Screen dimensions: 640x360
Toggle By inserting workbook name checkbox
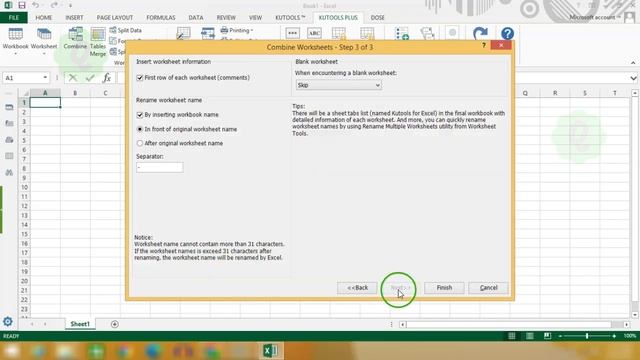tap(140, 115)
